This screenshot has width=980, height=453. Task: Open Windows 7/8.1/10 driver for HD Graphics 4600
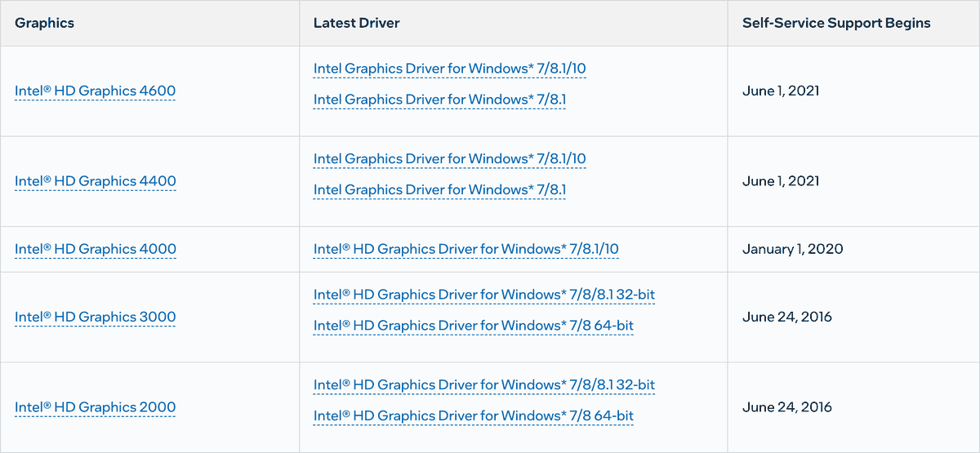449,69
